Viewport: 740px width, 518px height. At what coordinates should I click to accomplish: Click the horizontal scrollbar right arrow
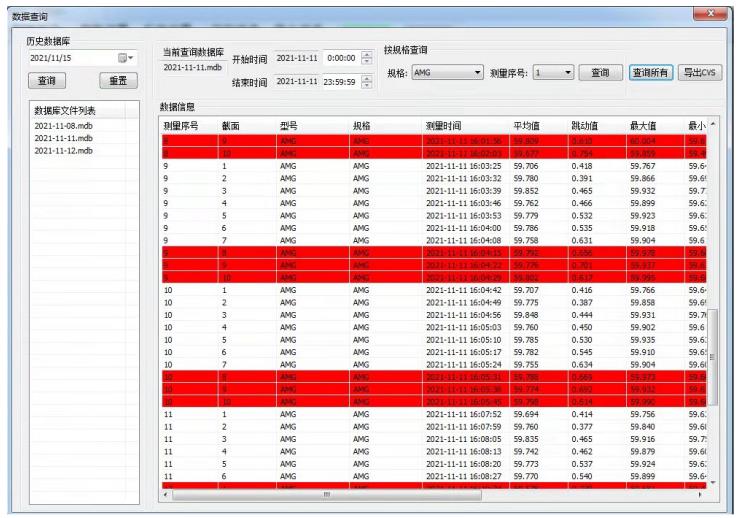(x=699, y=494)
